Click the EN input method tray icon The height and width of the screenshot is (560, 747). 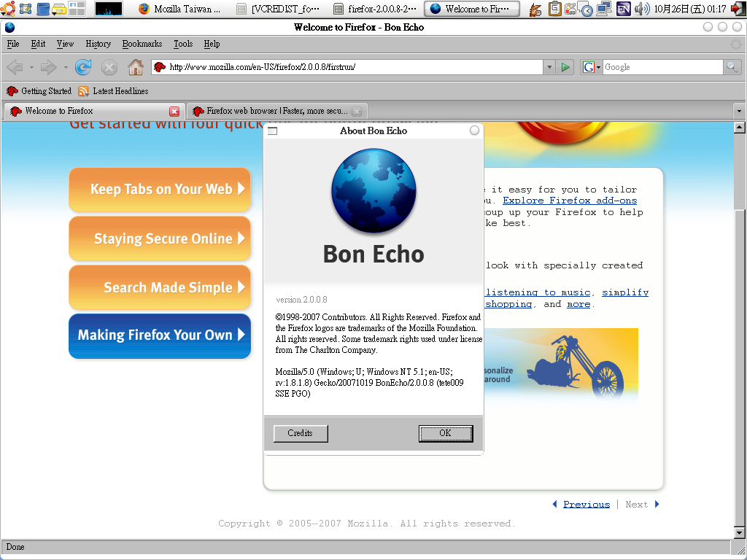[x=623, y=9]
